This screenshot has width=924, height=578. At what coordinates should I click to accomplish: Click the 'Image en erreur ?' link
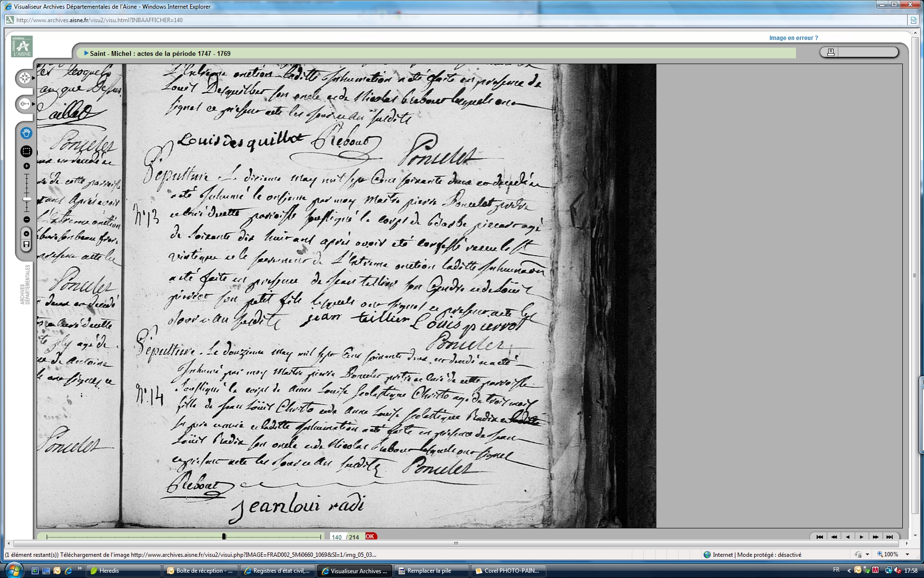point(793,38)
